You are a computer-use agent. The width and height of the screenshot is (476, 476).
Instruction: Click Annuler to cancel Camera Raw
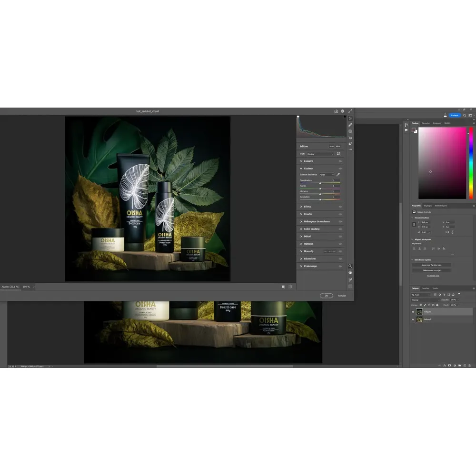[342, 296]
